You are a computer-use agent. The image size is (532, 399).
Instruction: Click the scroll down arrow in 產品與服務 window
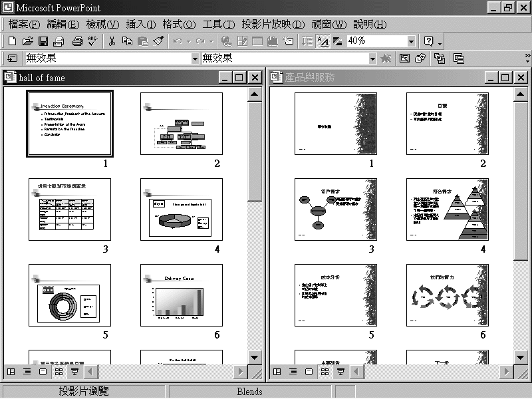click(521, 357)
